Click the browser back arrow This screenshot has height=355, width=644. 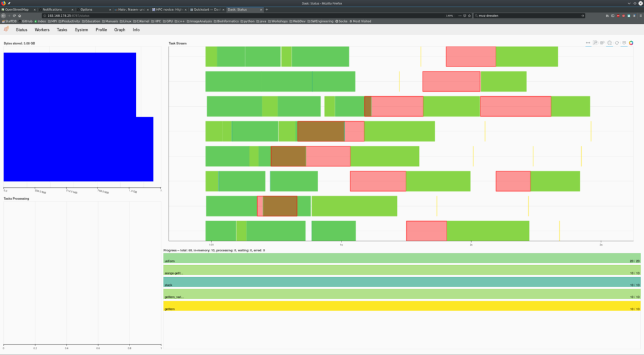[x=3, y=15]
